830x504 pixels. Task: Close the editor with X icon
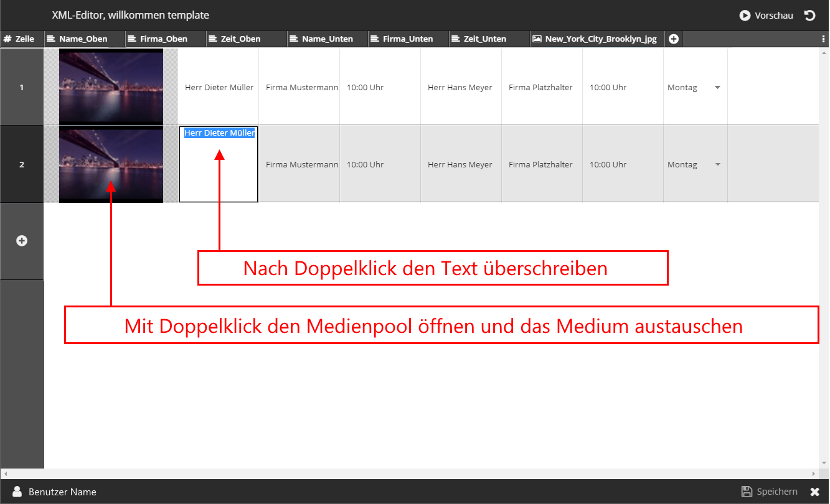[x=814, y=492]
